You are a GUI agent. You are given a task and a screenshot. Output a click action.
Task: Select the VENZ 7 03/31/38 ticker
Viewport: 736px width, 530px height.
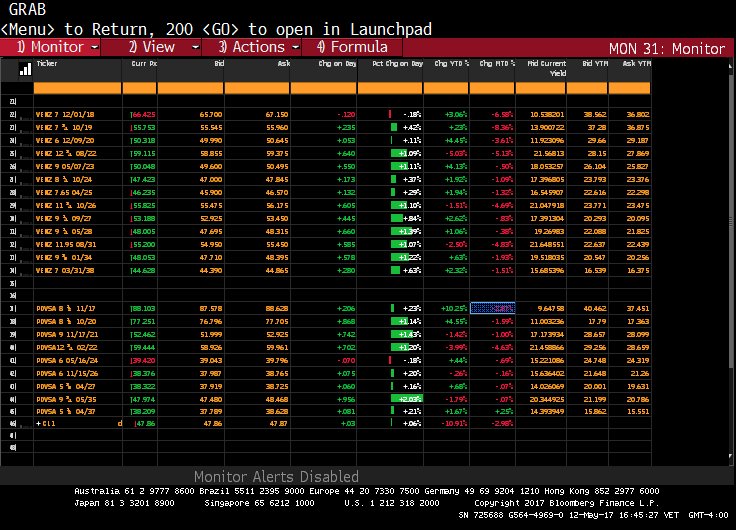pos(65,270)
